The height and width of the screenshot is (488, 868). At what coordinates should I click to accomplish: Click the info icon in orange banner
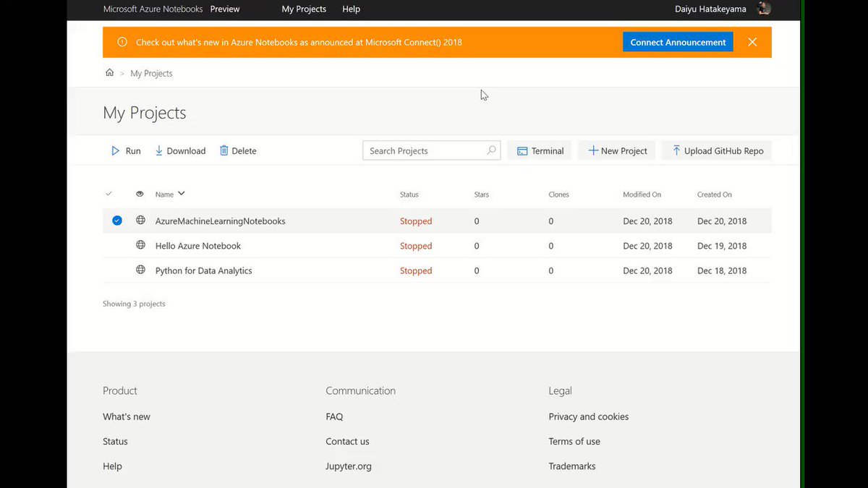(122, 43)
